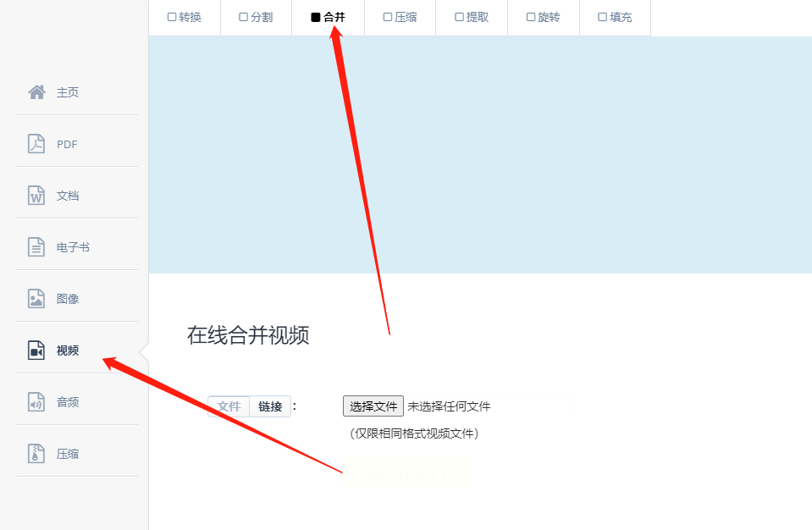Open the home icon in sidebar

tap(36, 92)
